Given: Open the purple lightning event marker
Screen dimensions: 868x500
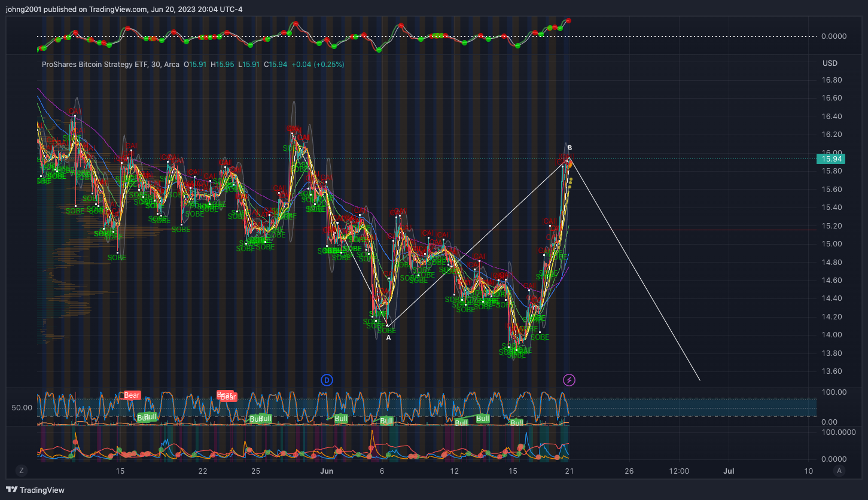Looking at the screenshot, I should pyautogui.click(x=569, y=380).
